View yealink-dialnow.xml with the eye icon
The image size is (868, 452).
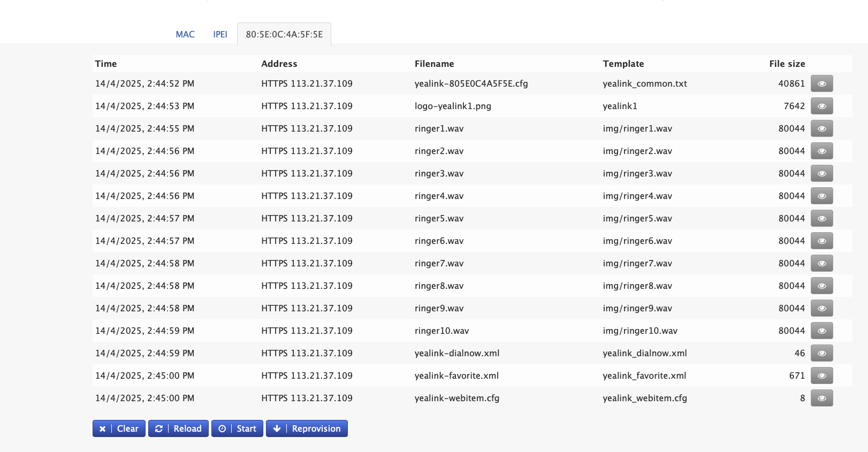click(821, 353)
